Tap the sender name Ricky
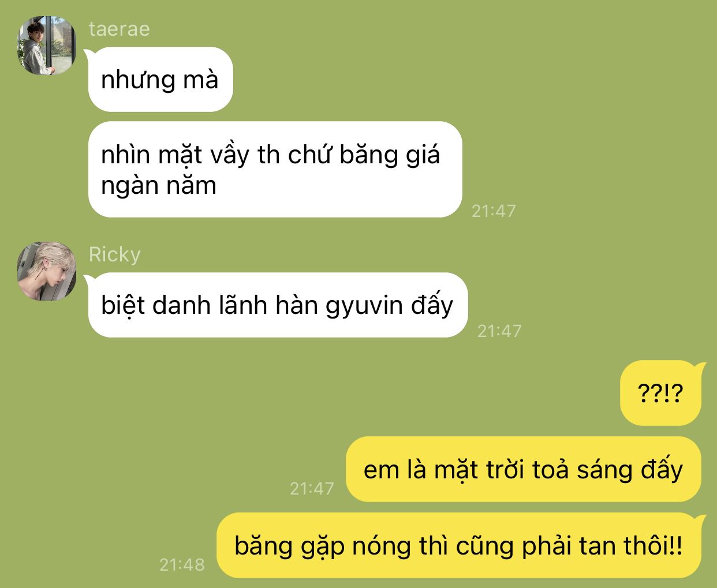The height and width of the screenshot is (588, 717). click(x=115, y=254)
